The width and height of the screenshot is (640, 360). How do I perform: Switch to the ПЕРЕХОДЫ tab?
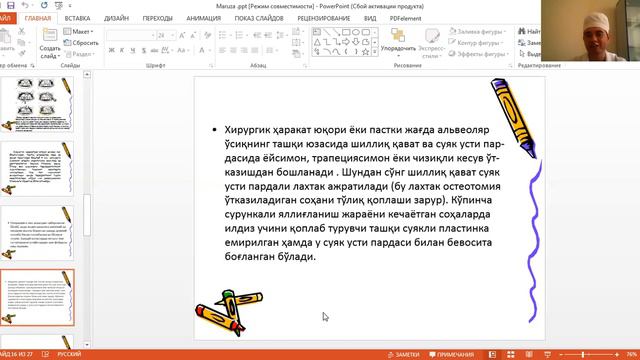tap(158, 18)
